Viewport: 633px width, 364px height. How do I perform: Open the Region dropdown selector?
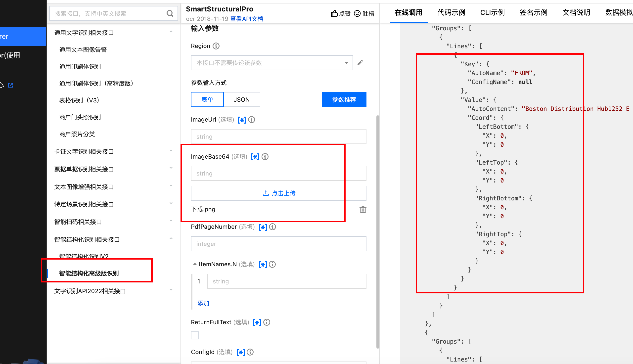tap(272, 63)
